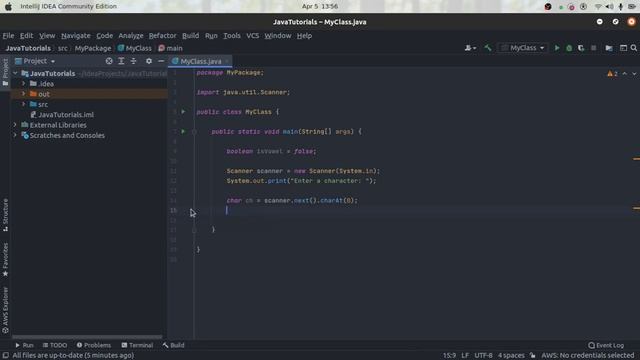Viewport: 640px width, 360px height.
Task: Click the Run Anything window icon
Action: point(623,48)
